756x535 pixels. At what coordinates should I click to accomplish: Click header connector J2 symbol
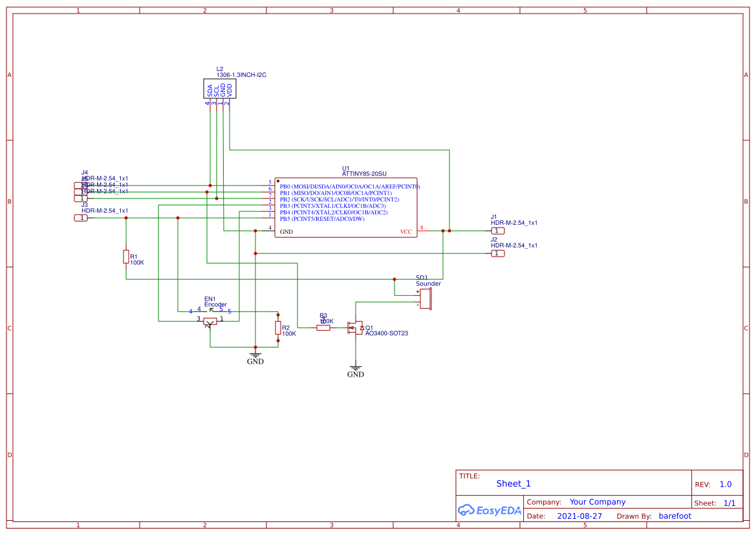click(x=497, y=253)
